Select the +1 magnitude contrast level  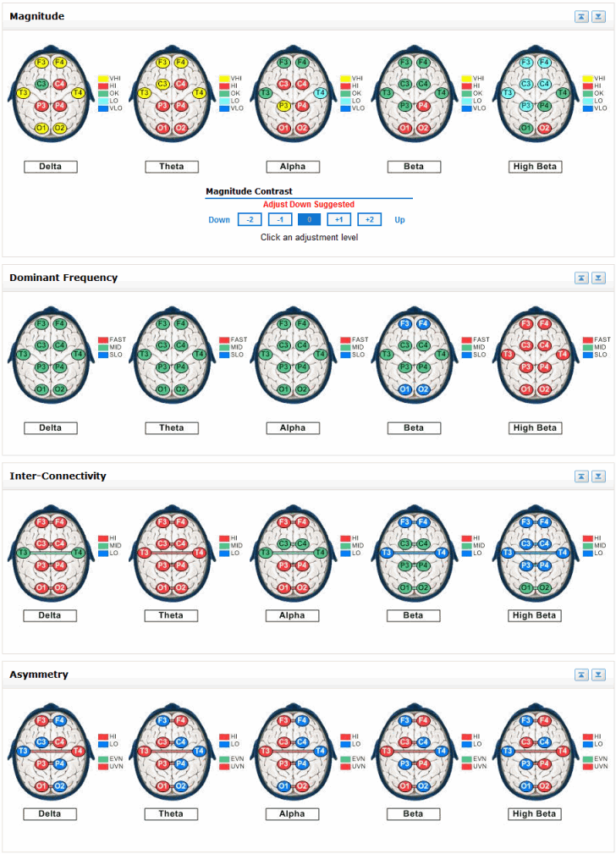(x=338, y=220)
